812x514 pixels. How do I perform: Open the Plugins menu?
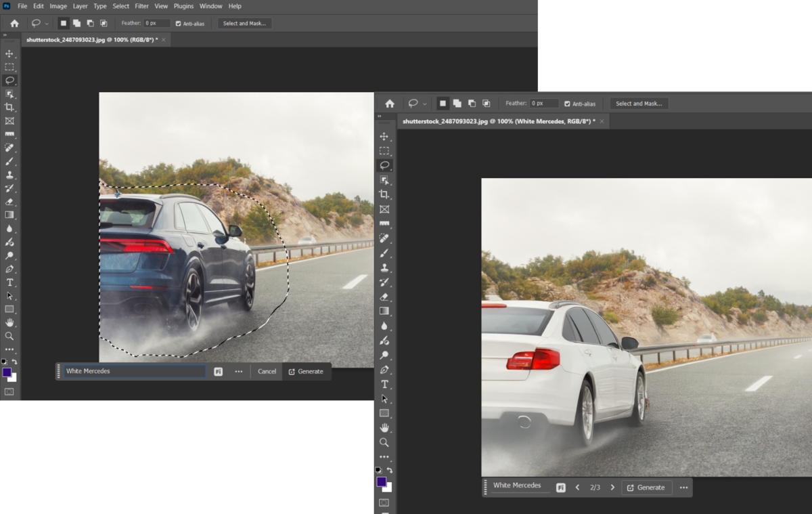point(183,6)
